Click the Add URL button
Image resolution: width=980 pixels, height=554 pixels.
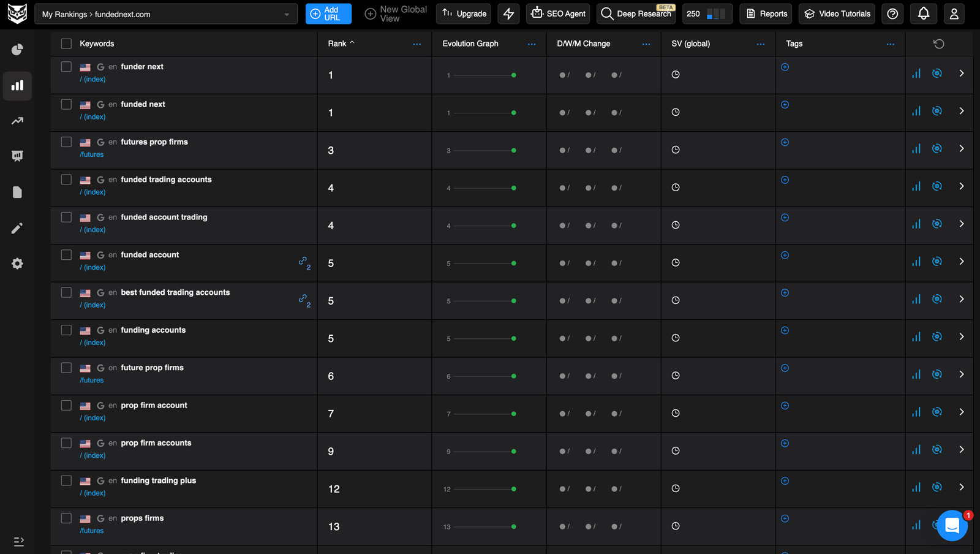(328, 13)
